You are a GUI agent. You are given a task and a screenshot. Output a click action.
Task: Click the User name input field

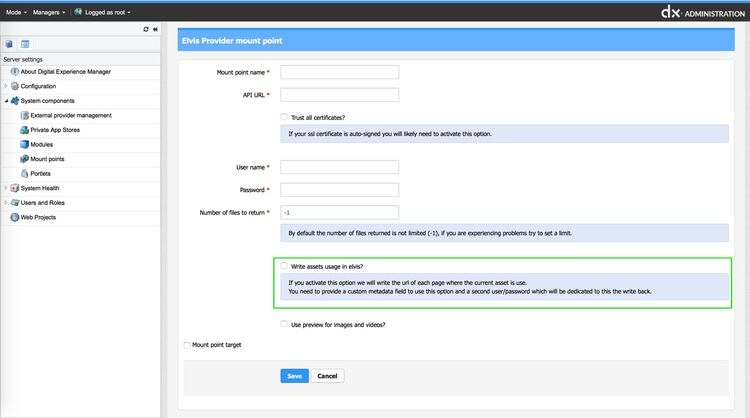point(340,167)
